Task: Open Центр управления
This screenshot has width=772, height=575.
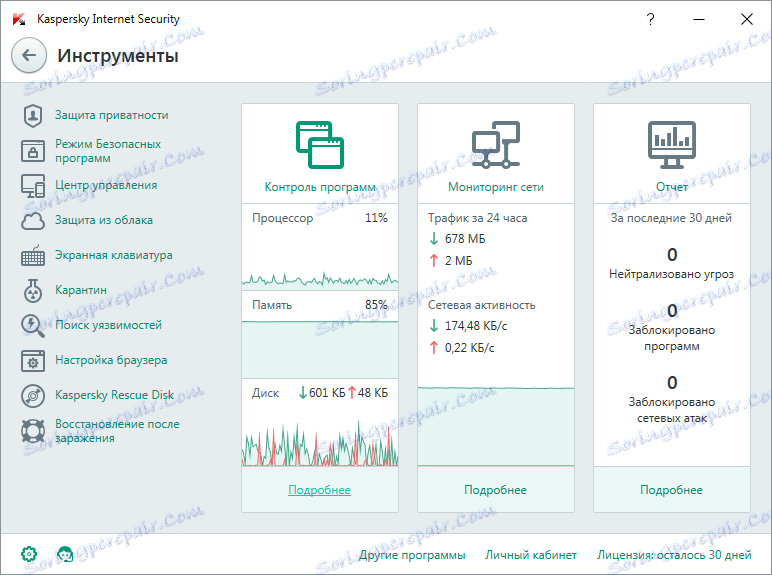Action: coord(106,185)
